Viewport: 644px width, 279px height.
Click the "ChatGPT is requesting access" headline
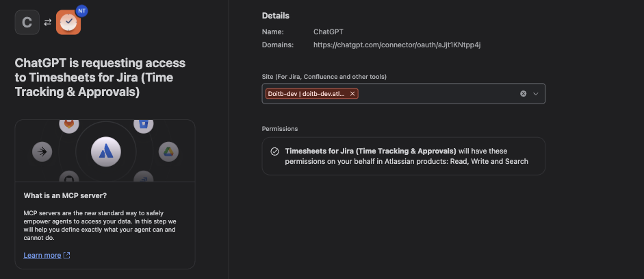click(100, 77)
